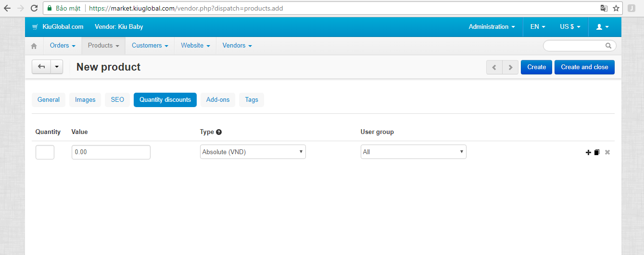Remove the quantity discount row
The image size is (644, 255).
pyautogui.click(x=607, y=152)
